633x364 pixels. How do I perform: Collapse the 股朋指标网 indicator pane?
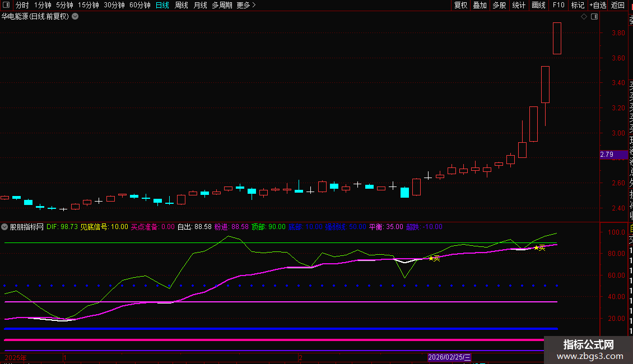[4, 227]
